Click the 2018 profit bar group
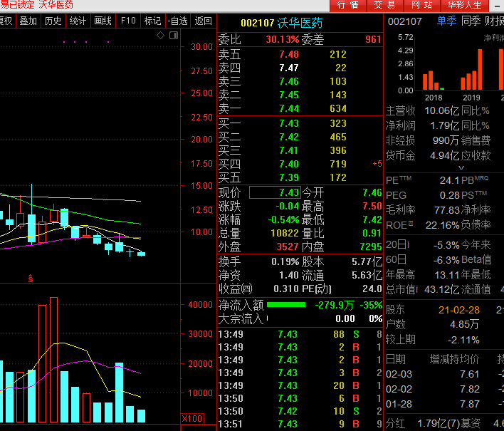This screenshot has width=504, height=431. click(434, 81)
